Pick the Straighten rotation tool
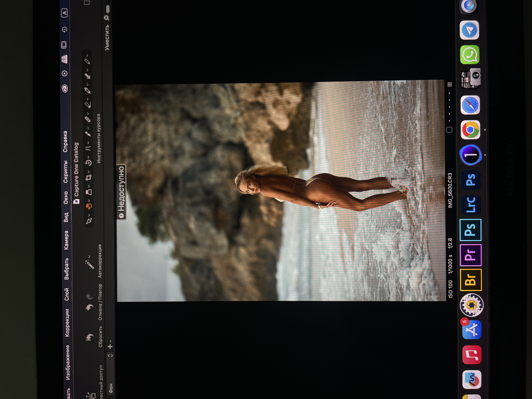The width and height of the screenshot is (532, 399). click(x=89, y=163)
